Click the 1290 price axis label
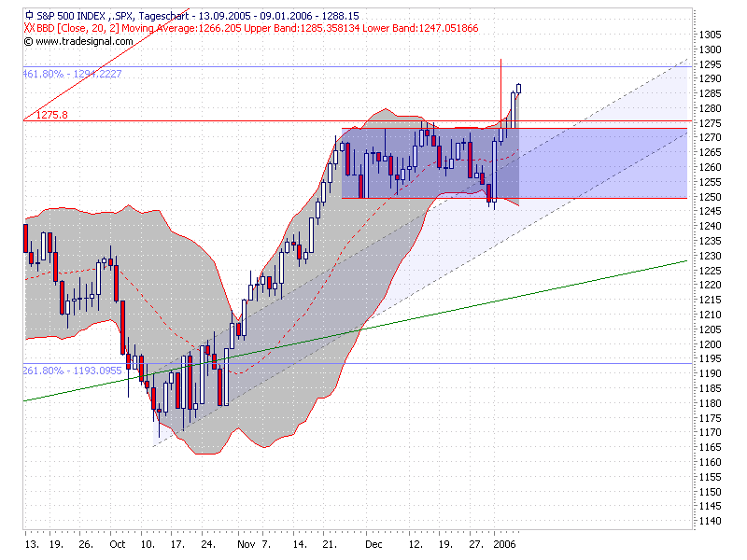Viewport: 747px width, 560px height. pyautogui.click(x=710, y=78)
